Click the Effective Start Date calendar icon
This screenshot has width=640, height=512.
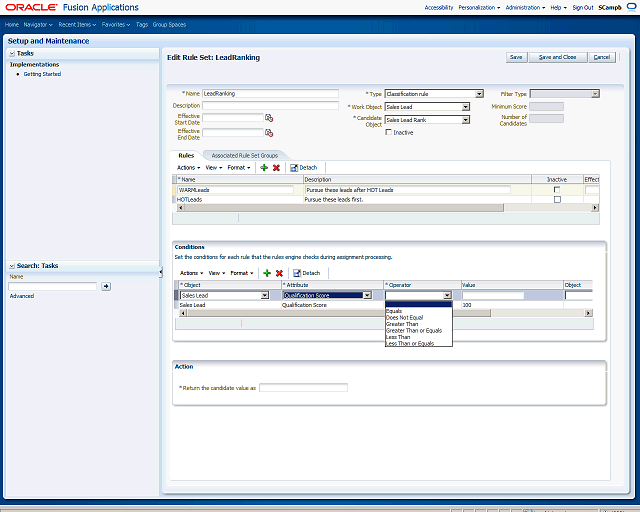269,118
